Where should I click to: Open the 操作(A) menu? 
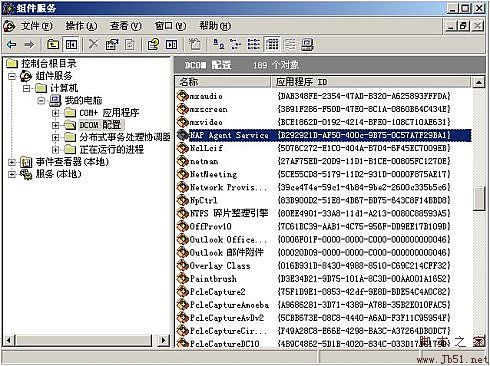coord(81,26)
